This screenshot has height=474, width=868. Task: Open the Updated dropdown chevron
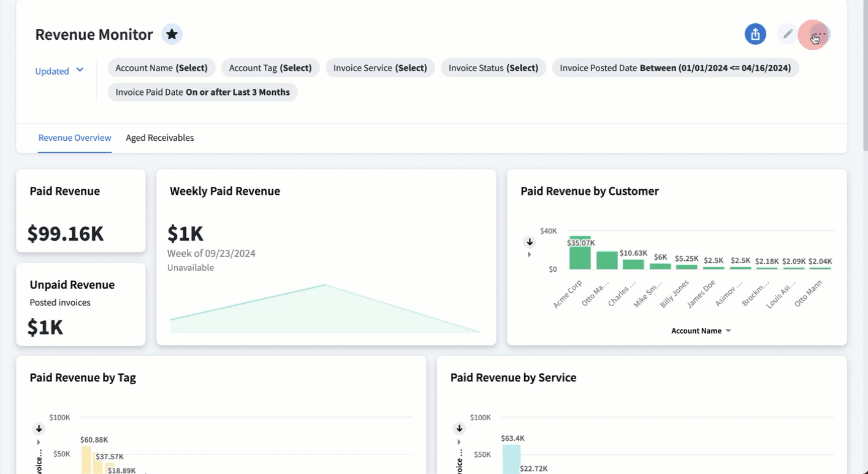pyautogui.click(x=80, y=70)
